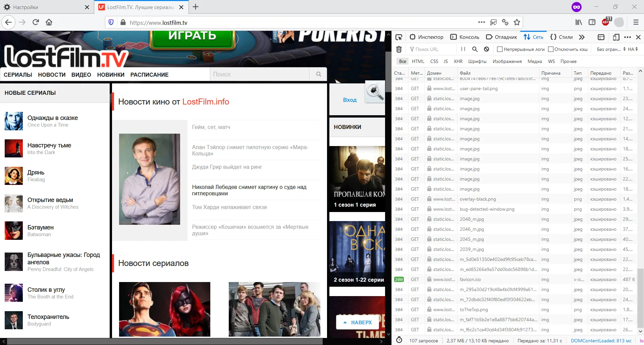This screenshot has width=644, height=345.
Task: Select an iframe with the frame picker icon
Action: coord(601,37)
